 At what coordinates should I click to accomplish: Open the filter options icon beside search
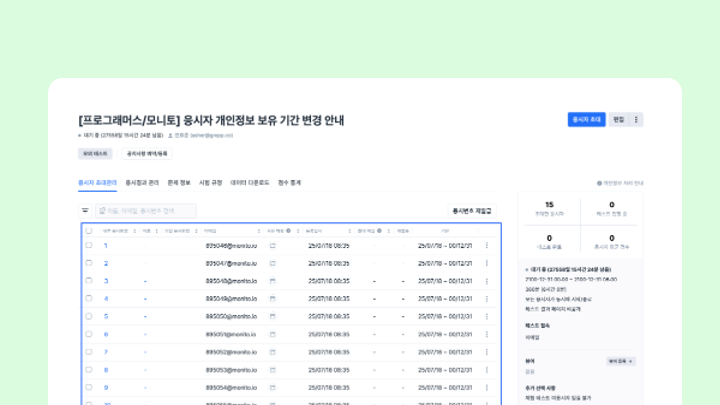click(85, 211)
